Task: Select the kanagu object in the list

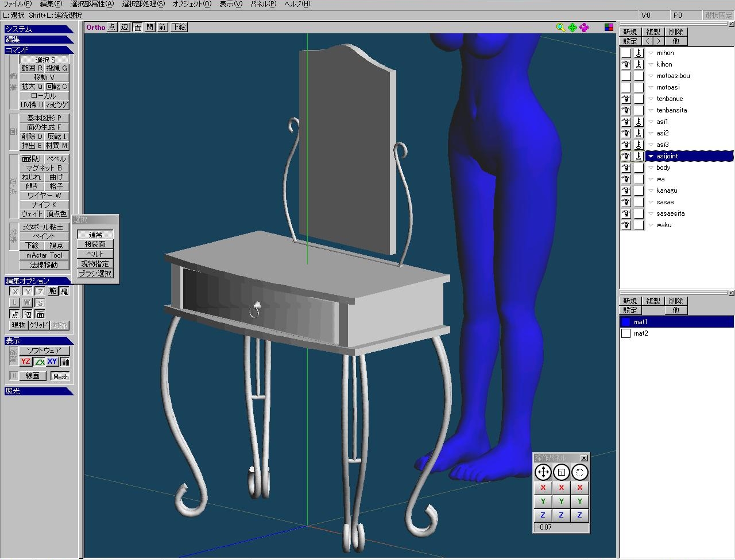Action: click(x=667, y=190)
